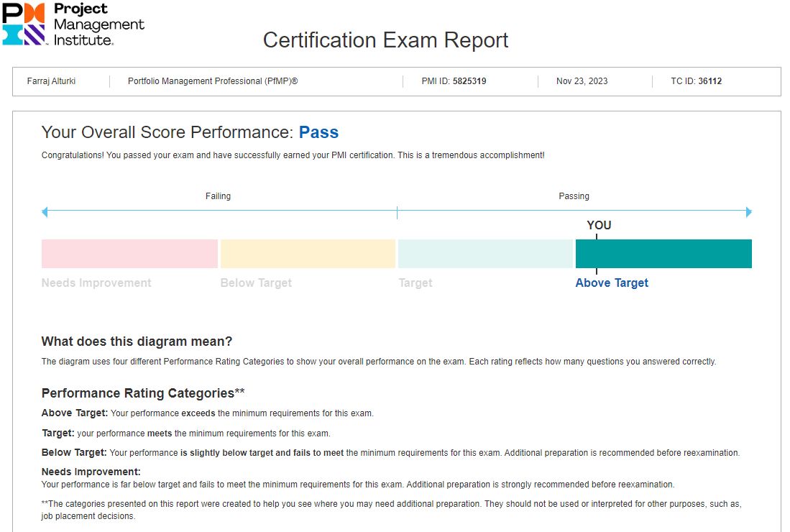Click the Performance Rating Categories heading
The image size is (790, 532).
pyautogui.click(x=143, y=393)
